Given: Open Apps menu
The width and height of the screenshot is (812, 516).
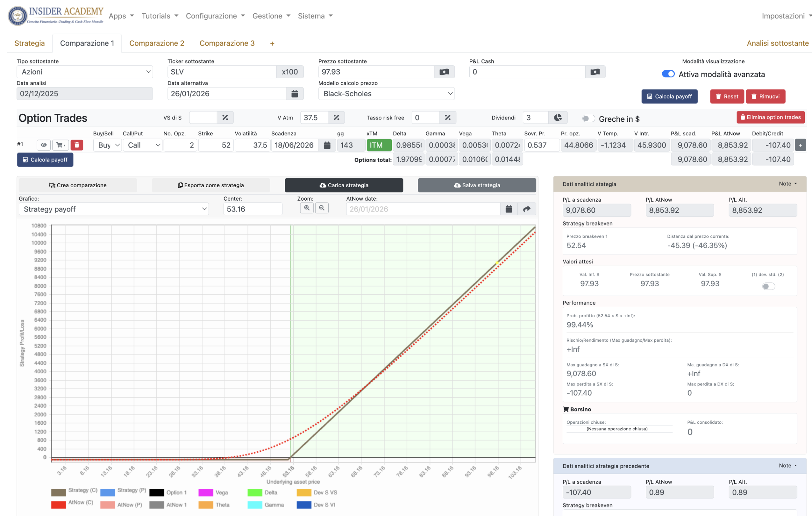Looking at the screenshot, I should [x=121, y=16].
